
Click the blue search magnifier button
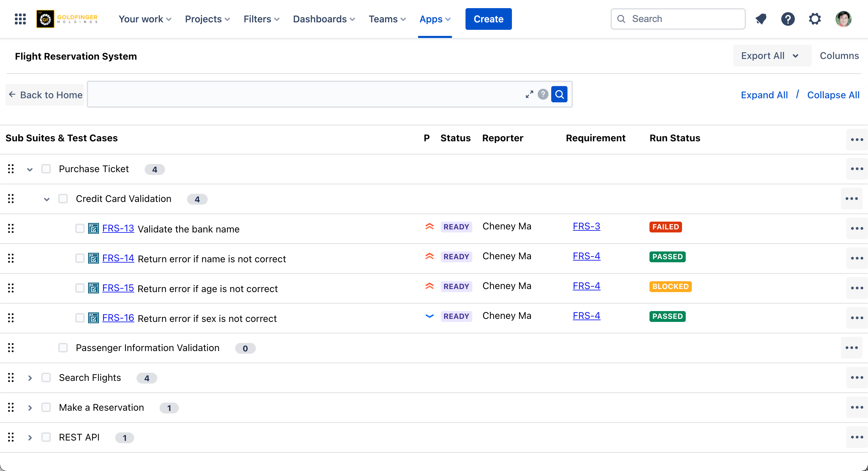[559, 94]
